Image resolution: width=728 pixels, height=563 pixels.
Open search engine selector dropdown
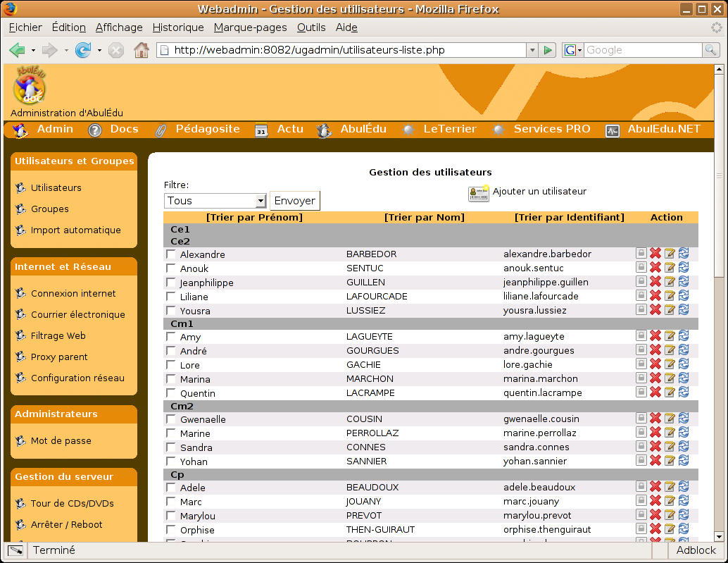tap(572, 50)
